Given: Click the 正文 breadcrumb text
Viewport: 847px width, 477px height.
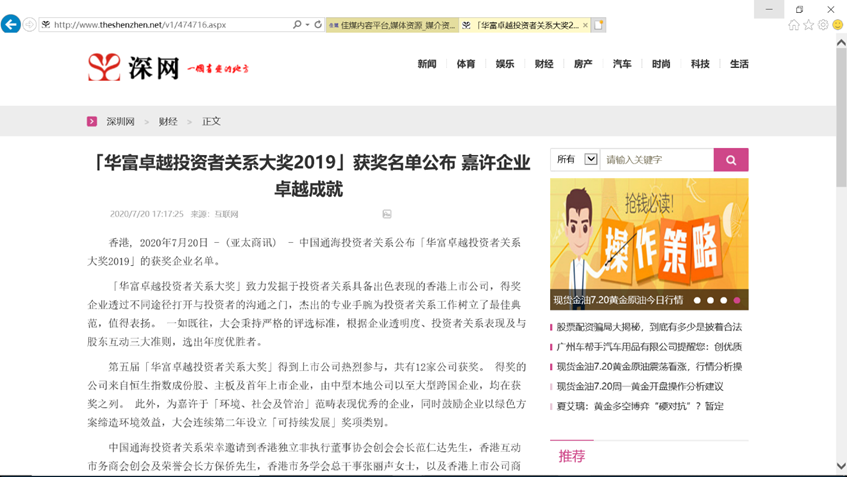Looking at the screenshot, I should click(x=211, y=122).
